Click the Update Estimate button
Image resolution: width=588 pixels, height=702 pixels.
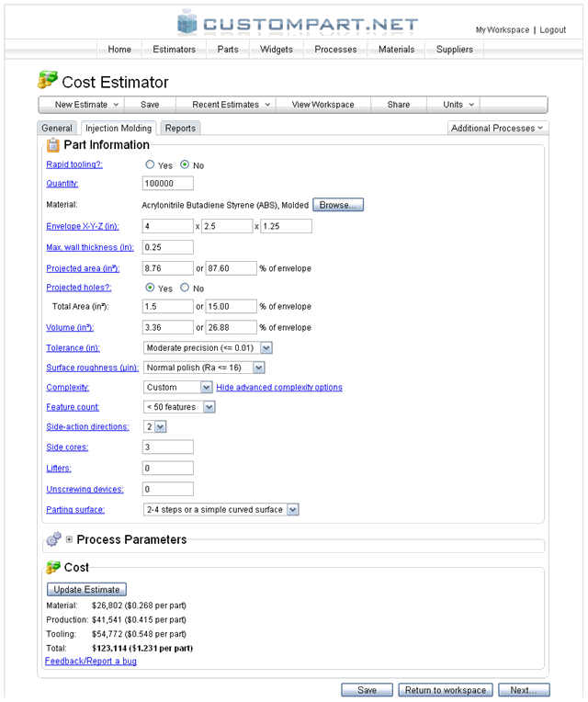tap(86, 590)
